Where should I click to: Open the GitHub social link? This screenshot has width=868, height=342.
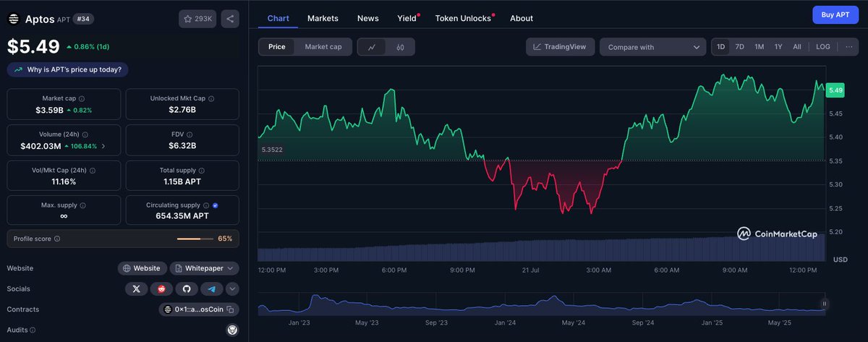(186, 288)
